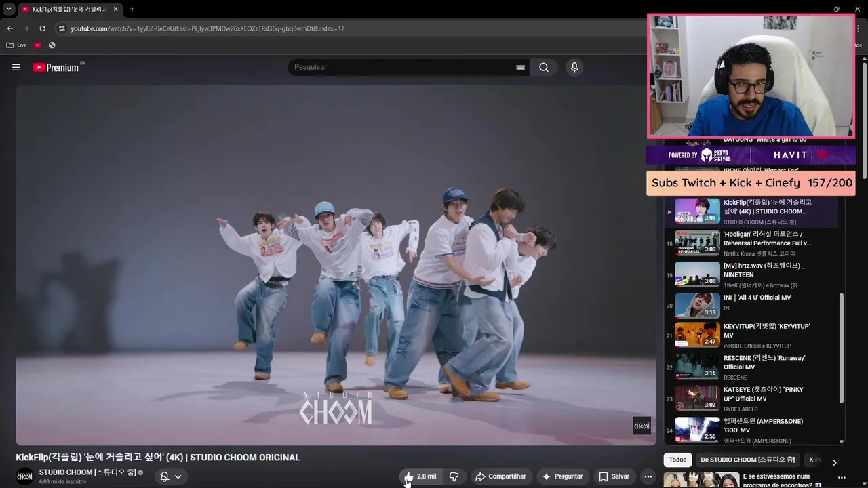Select the De STUDIO CHOOM filter chip
The height and width of the screenshot is (488, 868).
tap(748, 460)
